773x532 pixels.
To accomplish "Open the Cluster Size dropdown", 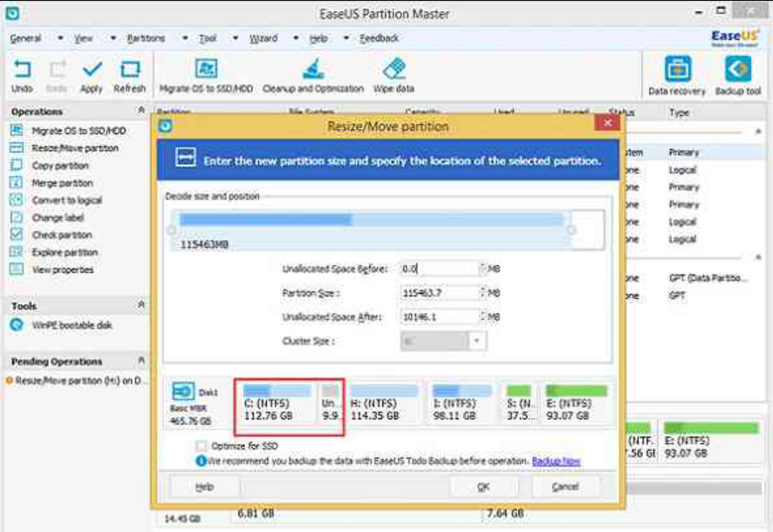I will point(476,341).
